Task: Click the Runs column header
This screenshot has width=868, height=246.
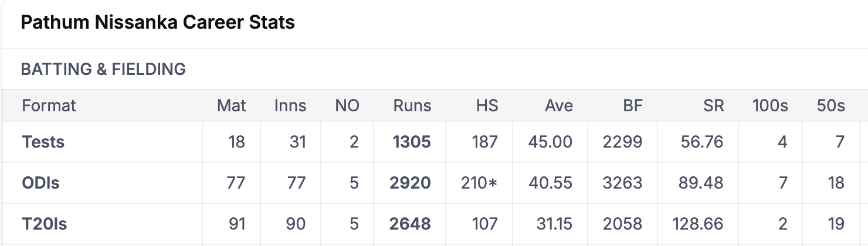Action: (x=412, y=105)
